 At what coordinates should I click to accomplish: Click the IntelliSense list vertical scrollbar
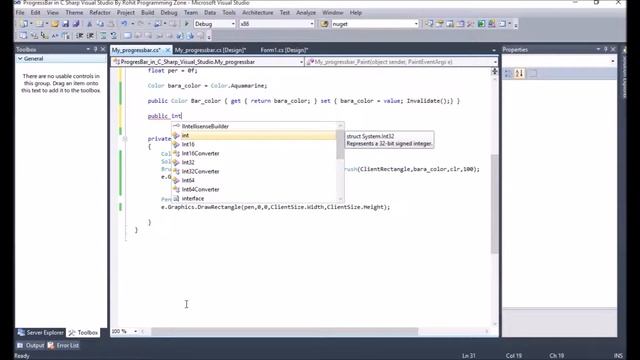point(340,162)
